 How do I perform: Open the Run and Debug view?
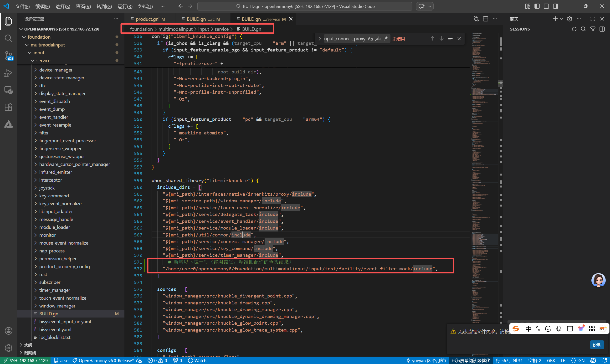click(x=8, y=73)
